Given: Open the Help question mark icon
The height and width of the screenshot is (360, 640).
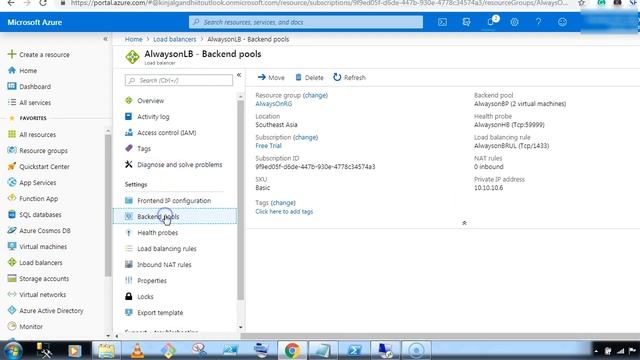Looking at the screenshot, I should coord(538,22).
